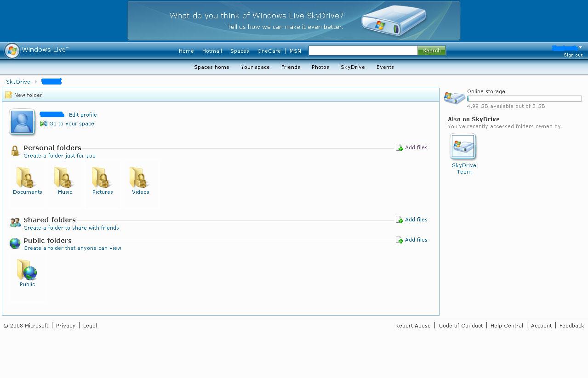Switch to the Photos tab

[320, 67]
